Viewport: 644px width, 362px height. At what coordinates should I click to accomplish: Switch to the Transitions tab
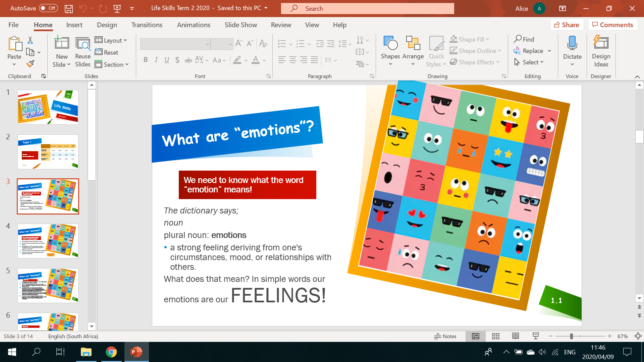coord(147,25)
